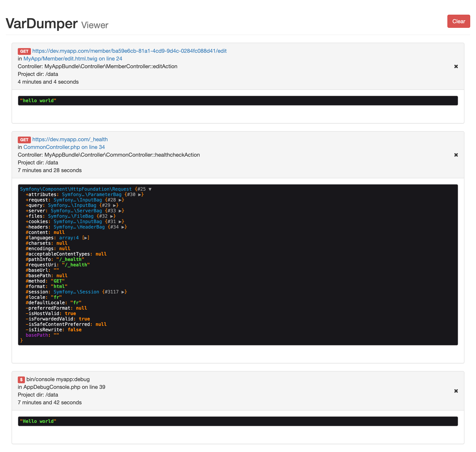Open the dev.myapp.com/_health link
Screen dimensions: 476x452
70,139
